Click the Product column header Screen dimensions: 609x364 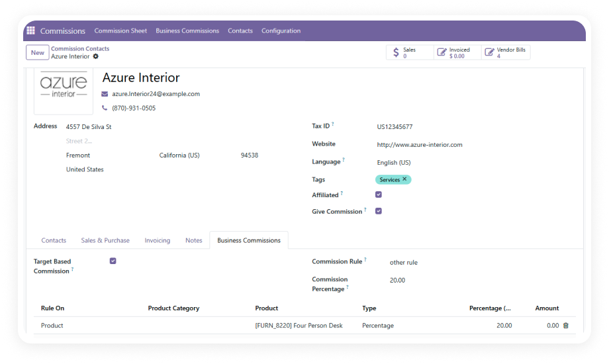click(x=266, y=308)
